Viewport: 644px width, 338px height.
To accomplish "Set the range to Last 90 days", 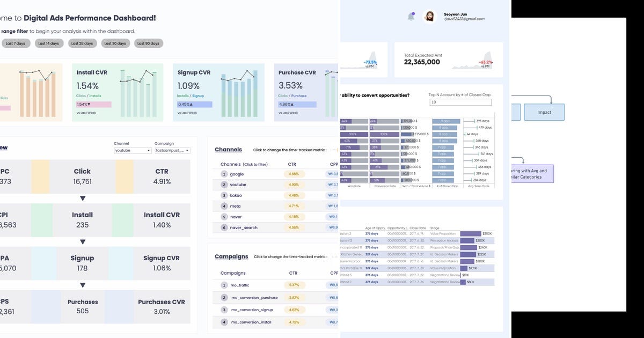I will coord(148,43).
